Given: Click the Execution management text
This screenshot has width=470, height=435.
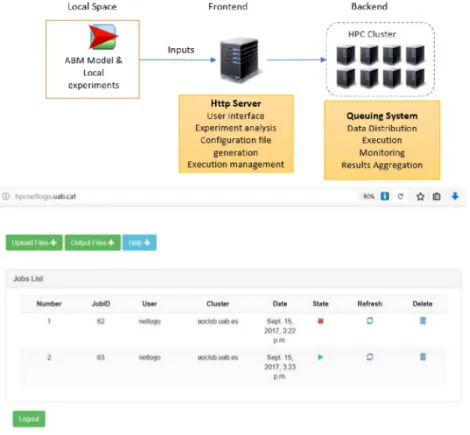Looking at the screenshot, I should tap(236, 164).
